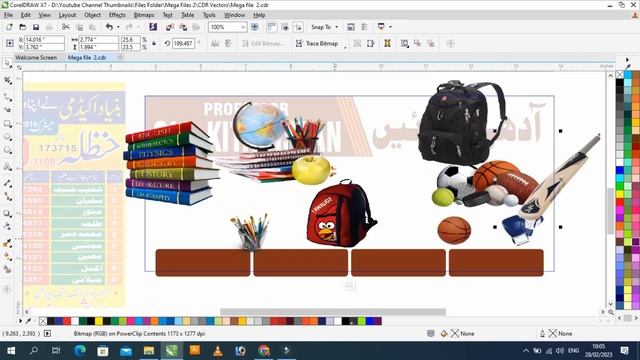
Task: Switch to the Welcome Screen tab
Action: point(36,58)
